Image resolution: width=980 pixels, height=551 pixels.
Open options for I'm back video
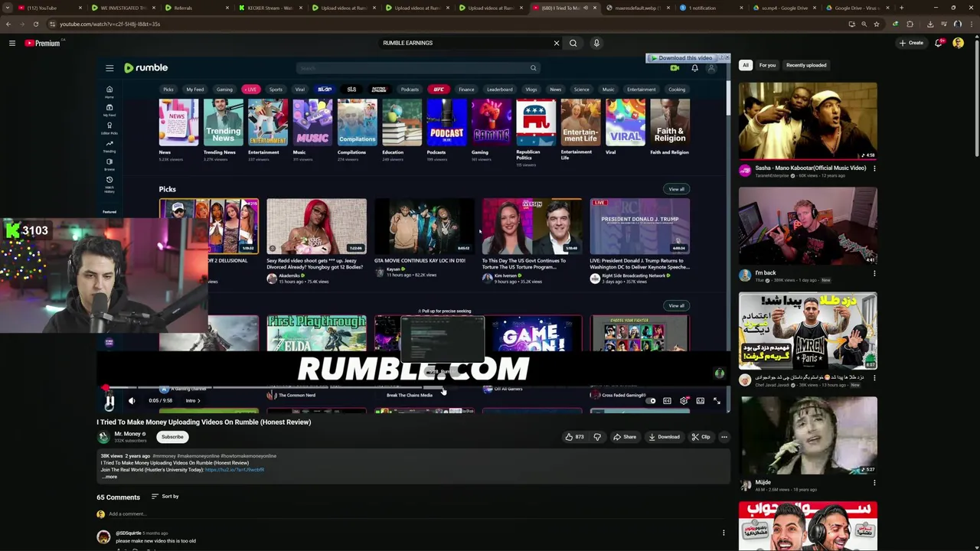coord(874,273)
